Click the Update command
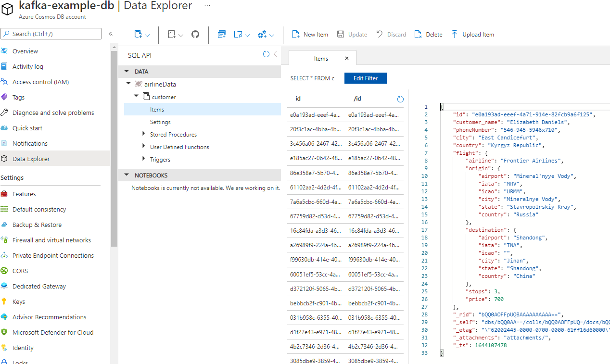Viewport: 610px width, 364px height. click(352, 35)
